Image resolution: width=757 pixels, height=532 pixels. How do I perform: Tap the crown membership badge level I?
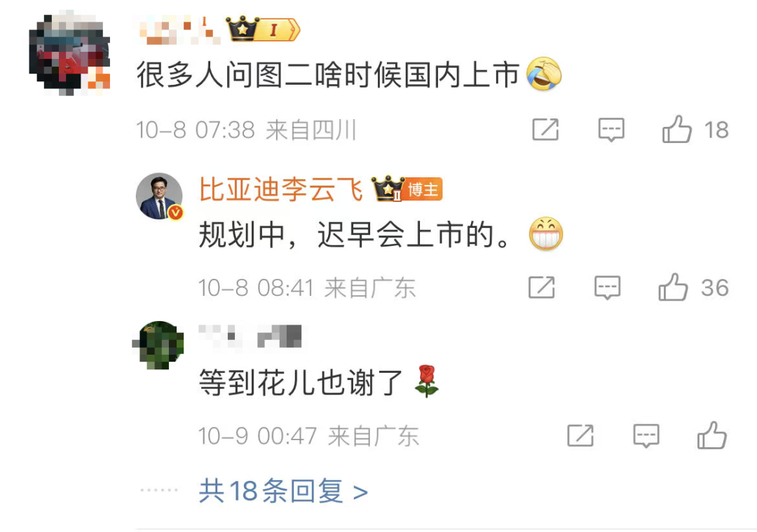[263, 29]
